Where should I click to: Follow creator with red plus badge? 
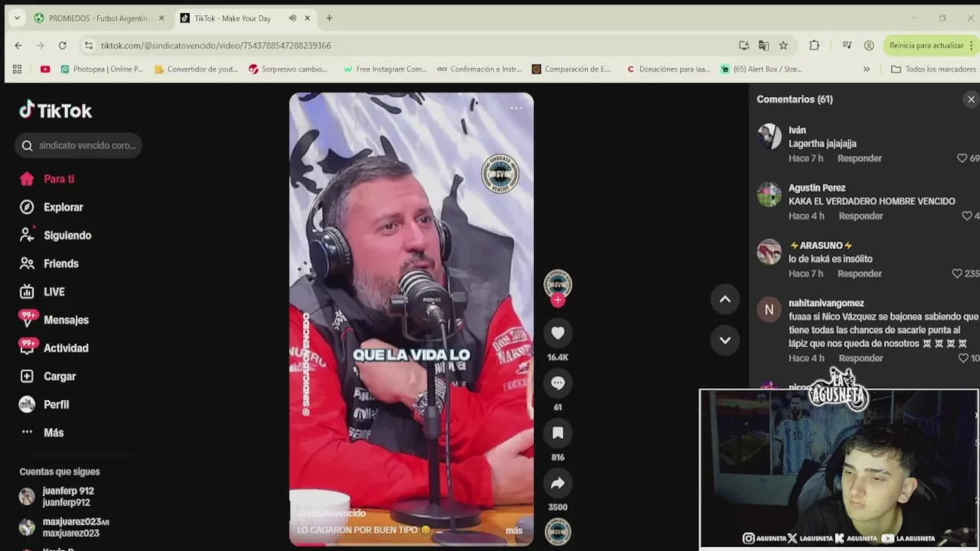click(557, 300)
